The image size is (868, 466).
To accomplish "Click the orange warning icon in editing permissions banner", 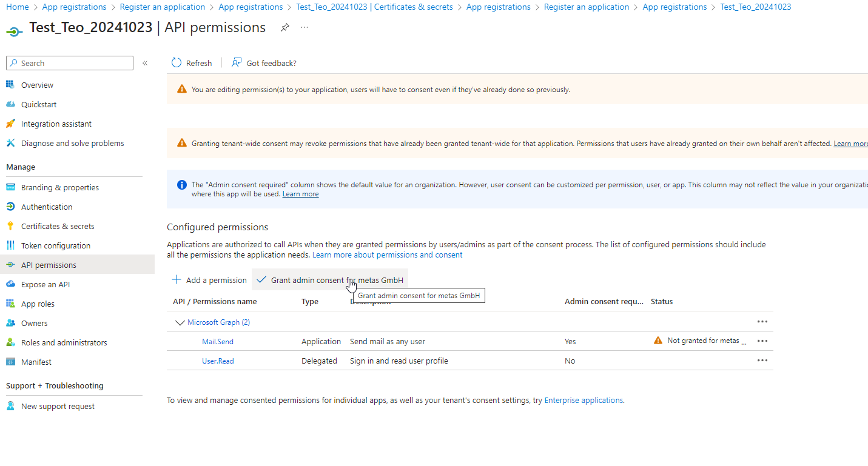I will [x=182, y=89].
